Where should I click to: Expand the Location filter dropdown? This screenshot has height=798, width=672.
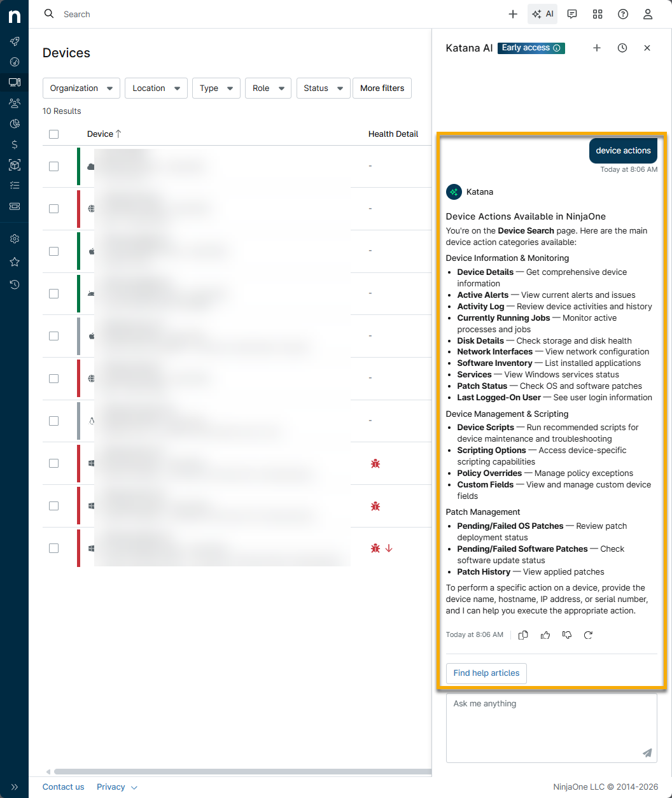pyautogui.click(x=156, y=88)
